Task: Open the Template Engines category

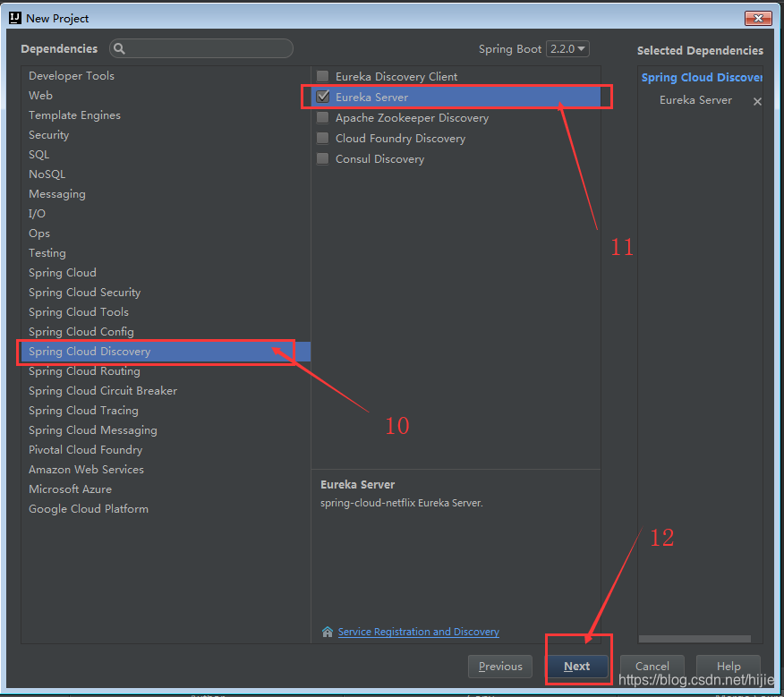Action: [166, 115]
